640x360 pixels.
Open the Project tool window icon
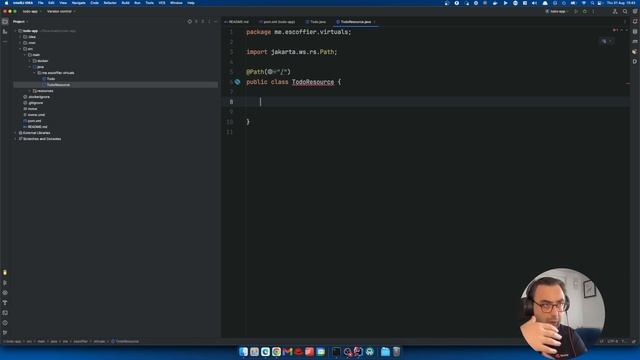coord(5,22)
